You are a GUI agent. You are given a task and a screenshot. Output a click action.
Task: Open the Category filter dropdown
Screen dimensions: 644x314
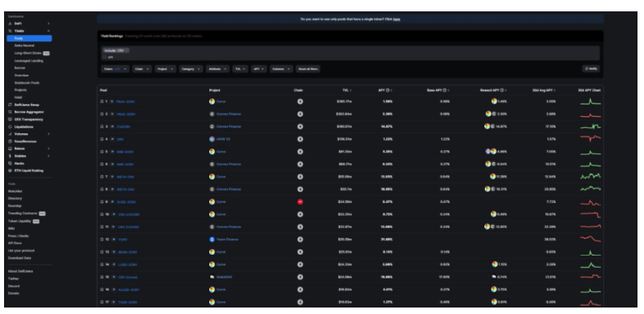coord(191,69)
